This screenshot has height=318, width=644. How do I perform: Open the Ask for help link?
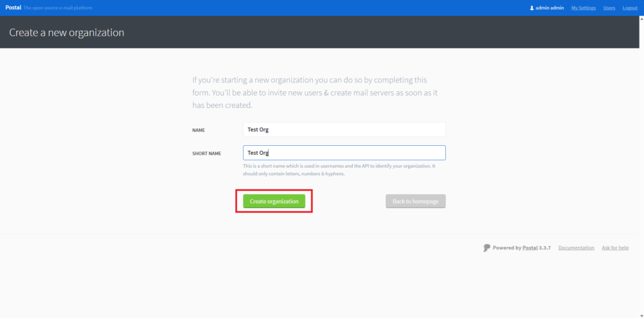pyautogui.click(x=615, y=248)
